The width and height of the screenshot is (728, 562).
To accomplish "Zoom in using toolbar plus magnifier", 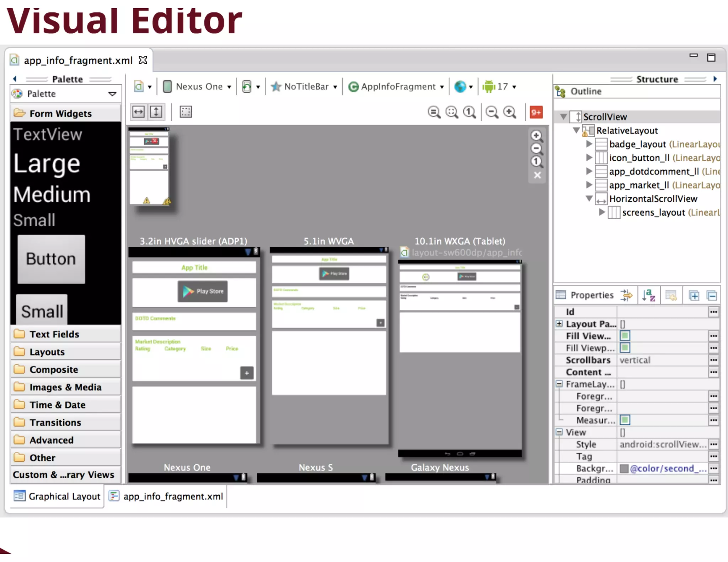I will coord(510,112).
